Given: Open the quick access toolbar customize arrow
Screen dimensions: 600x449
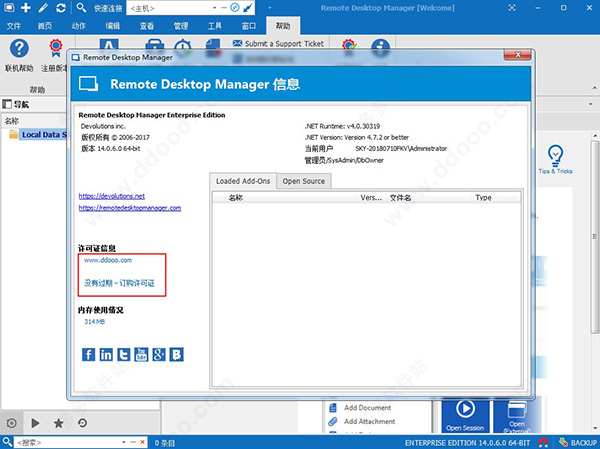Looking at the screenshot, I should (269, 8).
